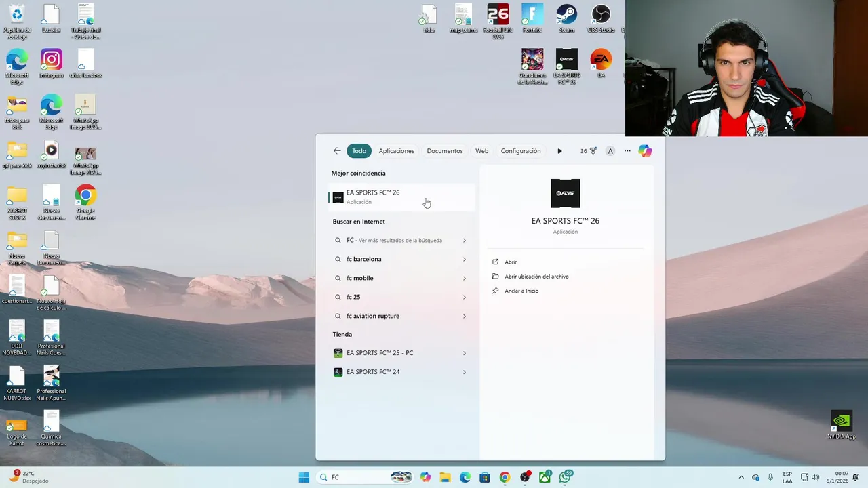Click Abrir to launch the app
The image size is (868, 488).
click(x=511, y=262)
